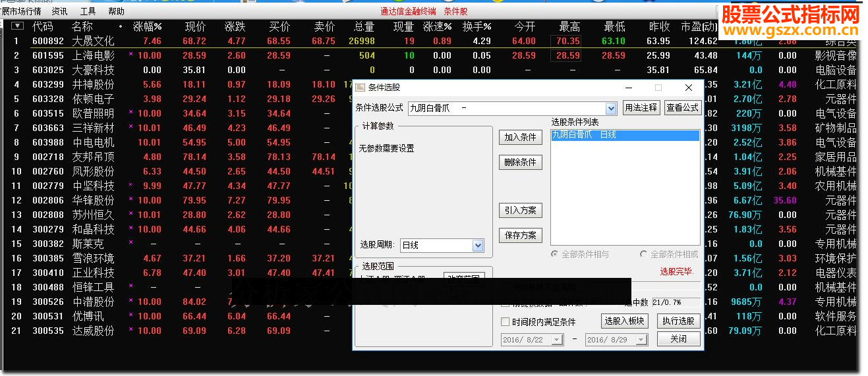Image resolution: width=868 pixels, height=376 pixels.
Task: Open the 帮助 menu
Action: pos(116,11)
